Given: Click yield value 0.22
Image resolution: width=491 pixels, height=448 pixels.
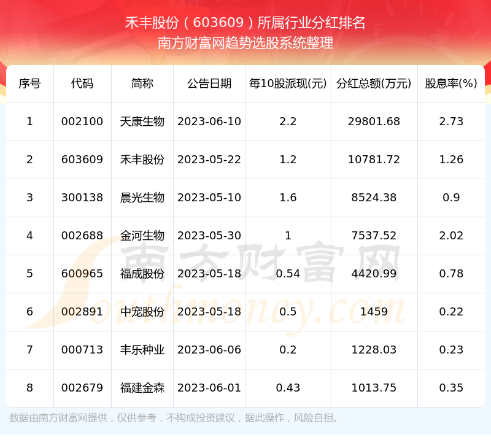Looking at the screenshot, I should tap(451, 312).
